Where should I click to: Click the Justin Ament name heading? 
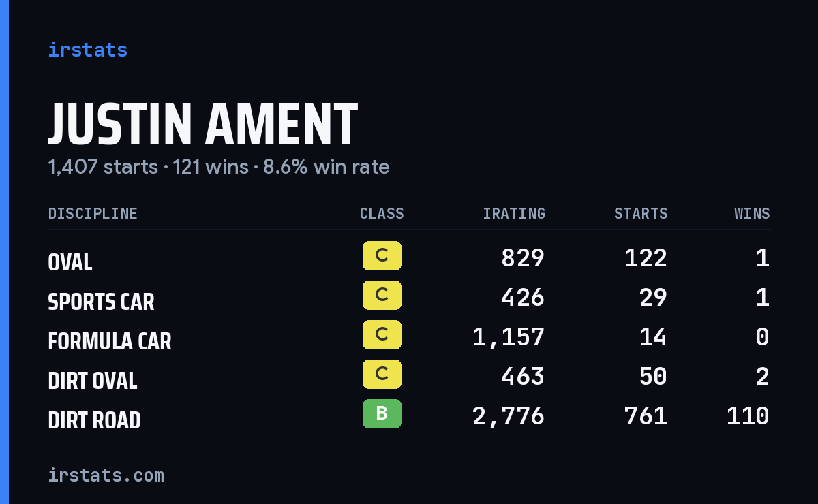pyautogui.click(x=203, y=125)
